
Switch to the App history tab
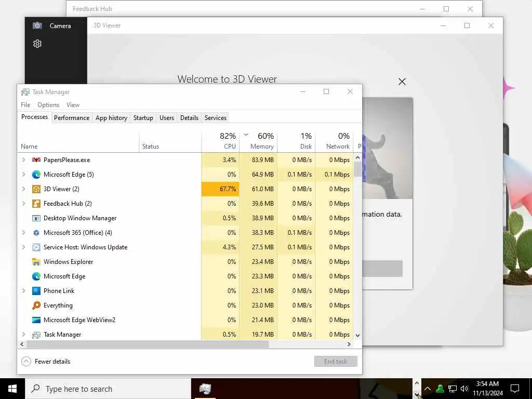[111, 118]
